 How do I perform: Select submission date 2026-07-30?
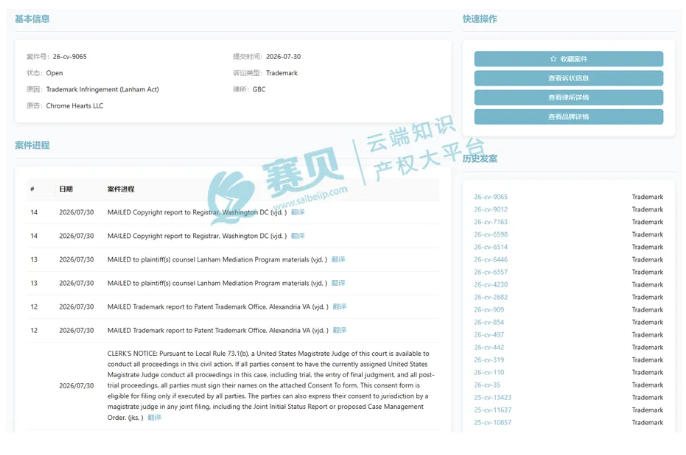(x=283, y=56)
